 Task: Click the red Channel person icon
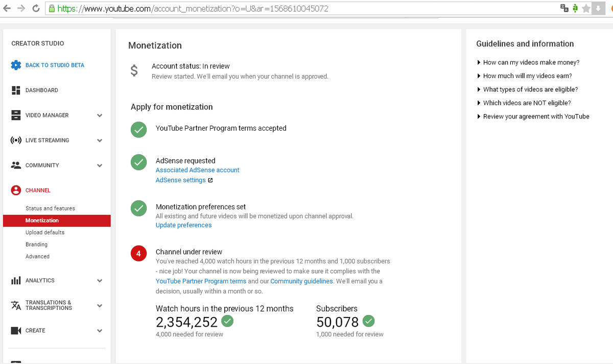click(x=16, y=190)
